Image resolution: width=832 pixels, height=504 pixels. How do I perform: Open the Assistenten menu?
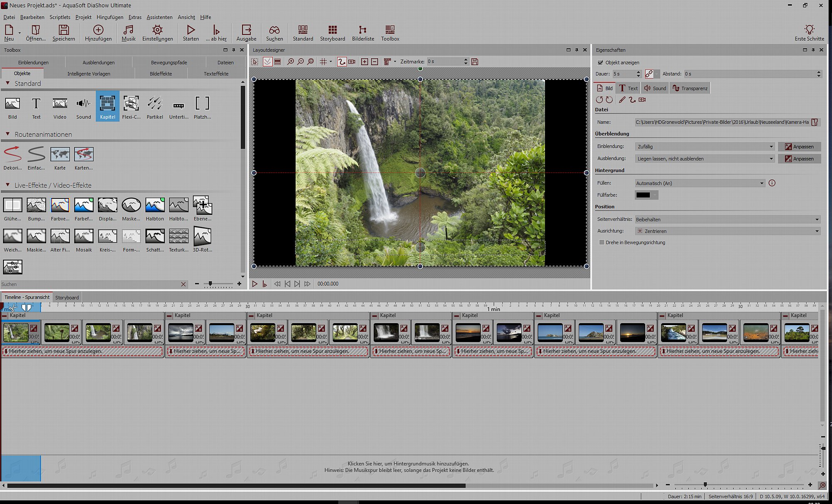159,17
